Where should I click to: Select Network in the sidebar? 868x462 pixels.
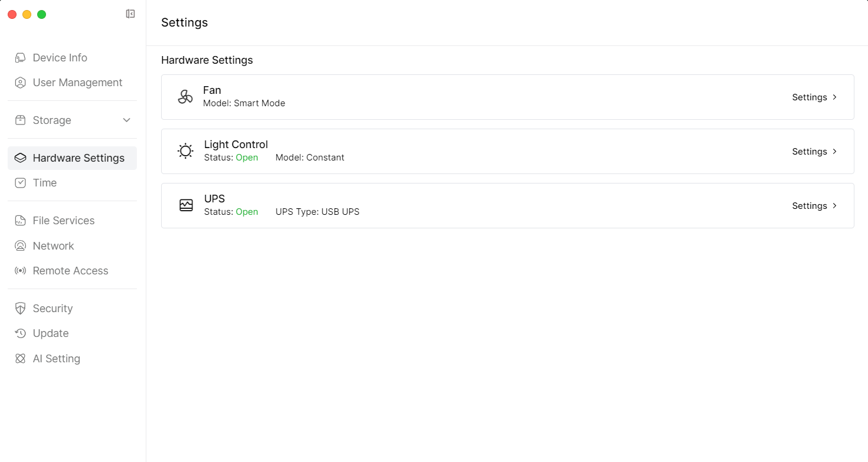[53, 246]
